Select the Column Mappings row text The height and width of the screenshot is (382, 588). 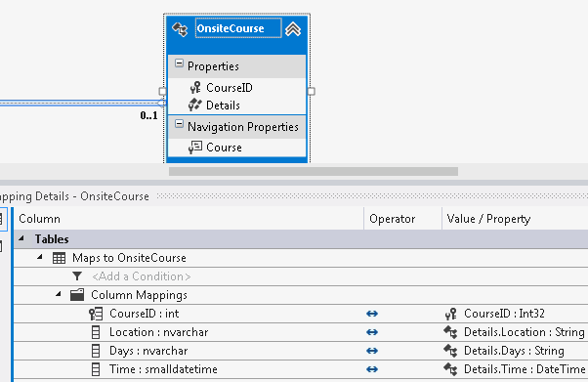(x=139, y=295)
